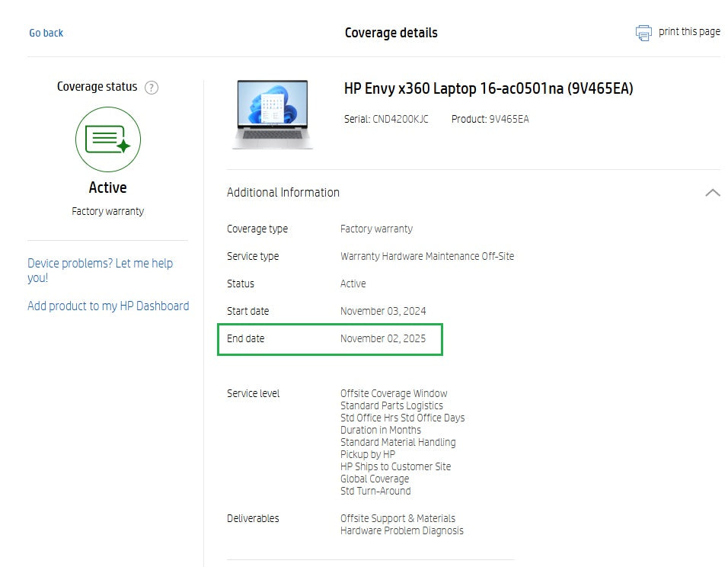Viewport: 728px width, 567px height.
Task: Click the Serial: CND4200KJC text
Action: coord(386,119)
